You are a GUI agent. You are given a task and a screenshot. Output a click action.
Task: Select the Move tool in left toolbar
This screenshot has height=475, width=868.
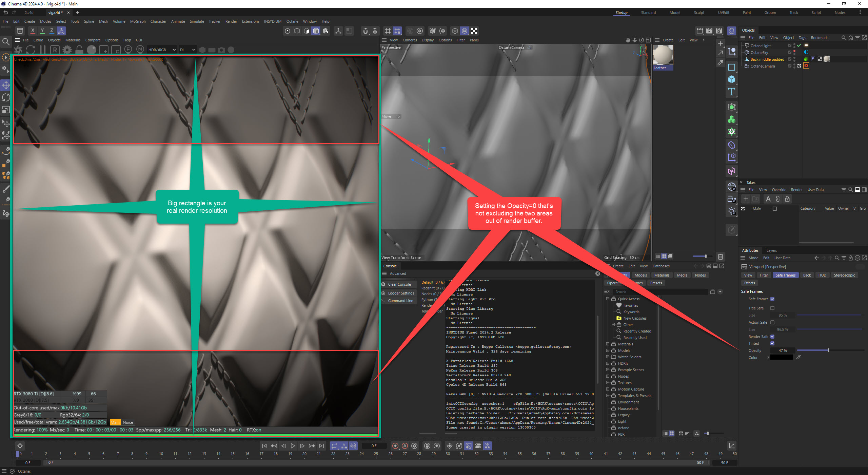(x=6, y=85)
